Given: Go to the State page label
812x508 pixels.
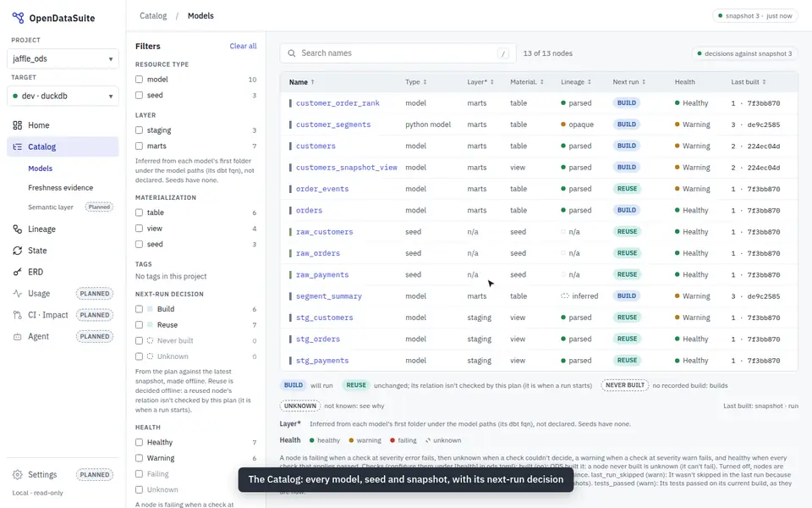Looking at the screenshot, I should pyautogui.click(x=37, y=251).
